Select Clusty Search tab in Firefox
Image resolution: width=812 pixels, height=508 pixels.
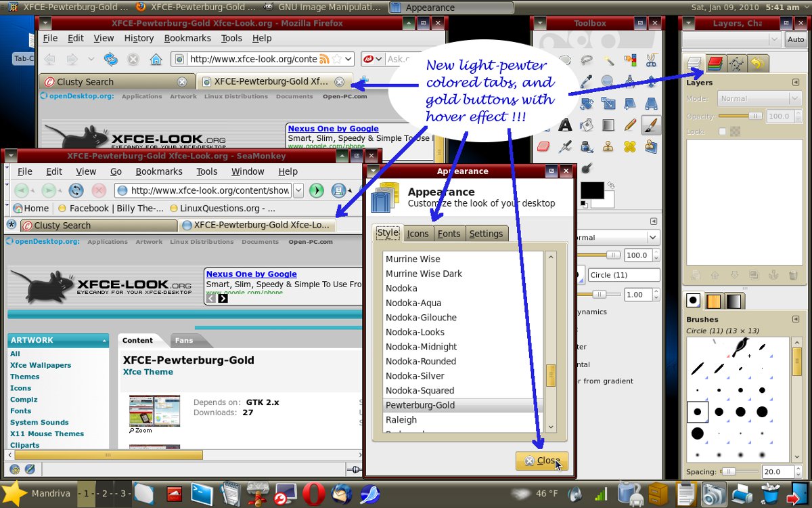click(x=116, y=82)
